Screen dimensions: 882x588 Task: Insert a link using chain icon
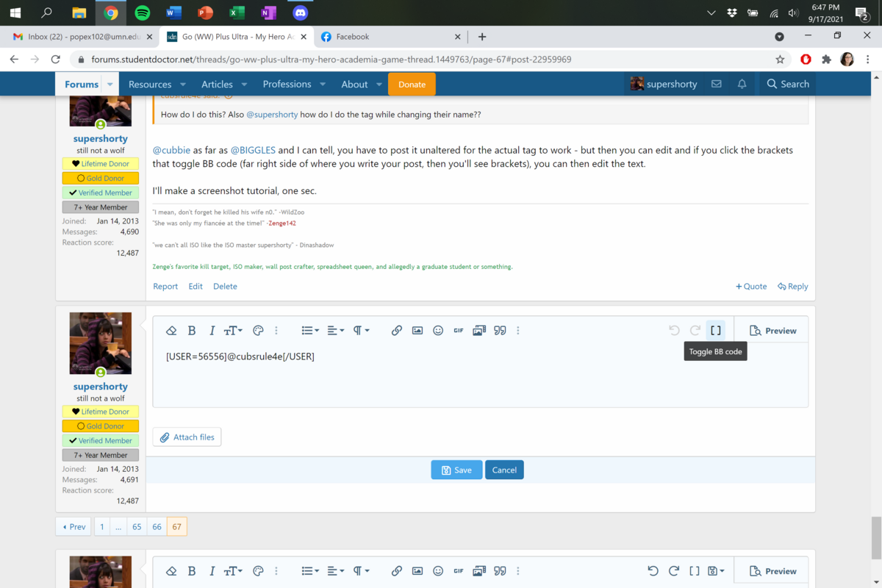click(396, 331)
